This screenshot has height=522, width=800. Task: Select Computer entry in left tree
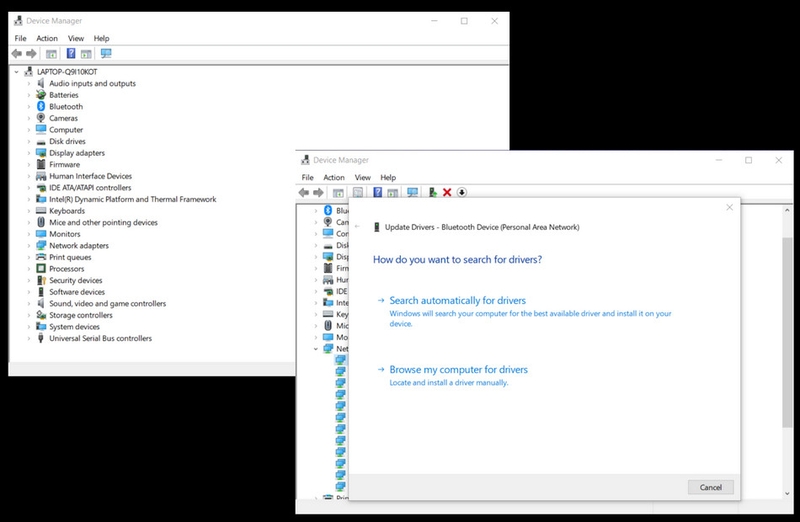coord(66,130)
